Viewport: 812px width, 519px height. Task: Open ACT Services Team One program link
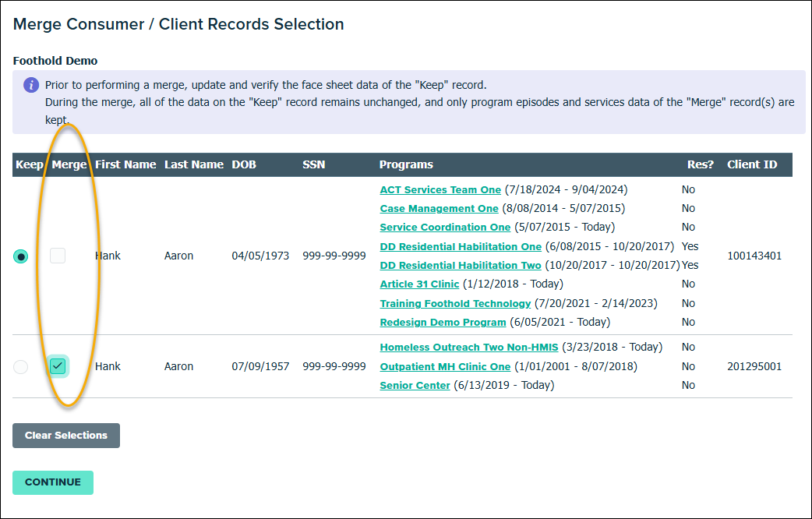[x=440, y=190]
